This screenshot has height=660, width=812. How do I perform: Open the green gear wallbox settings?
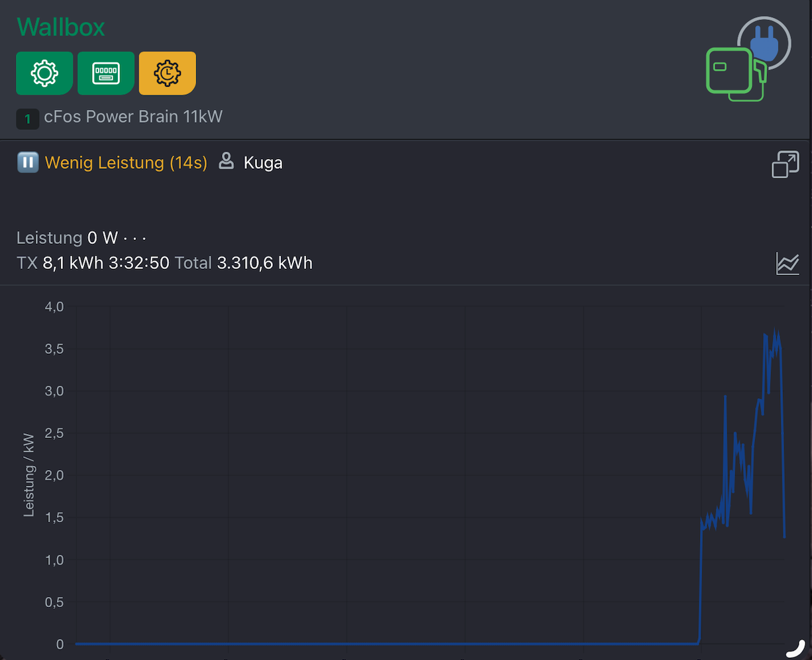tap(44, 73)
